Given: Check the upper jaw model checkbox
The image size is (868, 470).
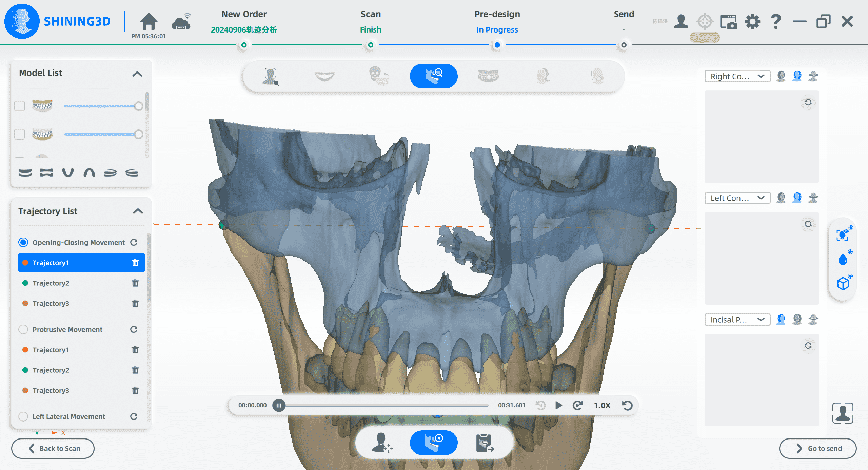Looking at the screenshot, I should [x=20, y=106].
